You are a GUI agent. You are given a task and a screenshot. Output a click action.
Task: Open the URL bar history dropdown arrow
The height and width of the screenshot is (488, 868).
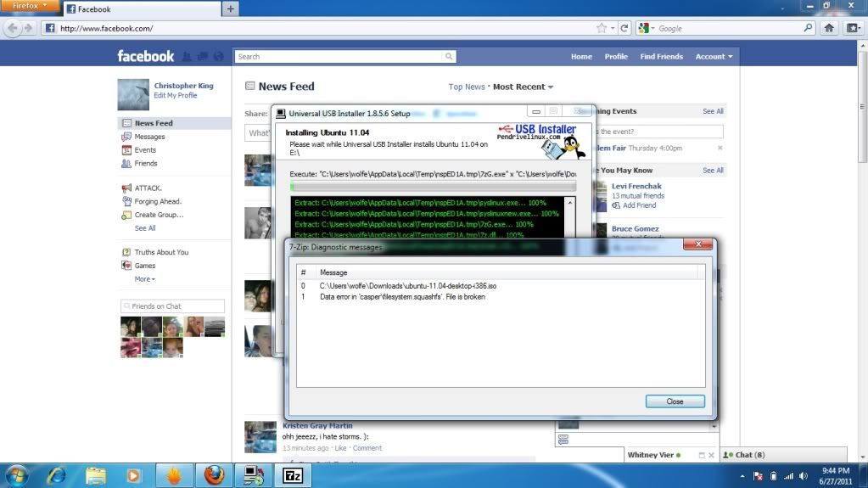613,28
